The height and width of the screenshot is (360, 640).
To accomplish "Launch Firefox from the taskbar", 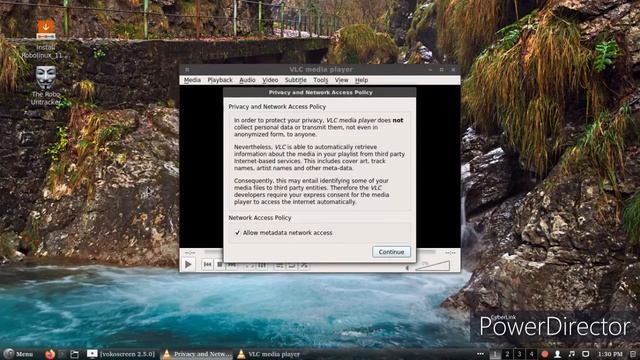I will [50, 354].
